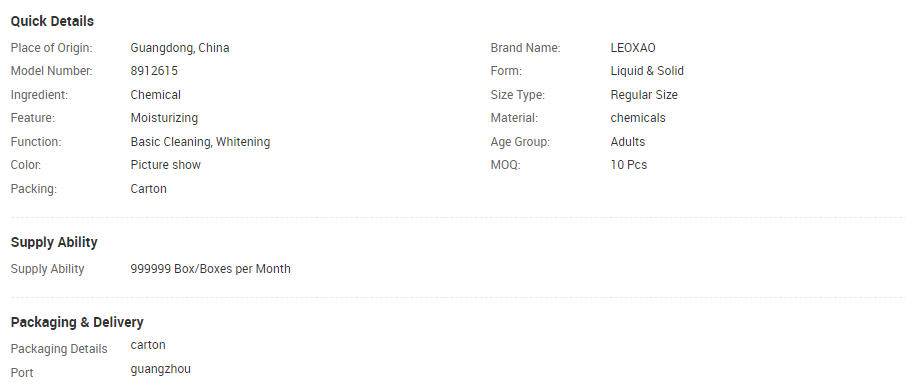Screen dimensions: 905x386
Task: Click Basic Cleaning, Whitening function text
Action: (200, 141)
